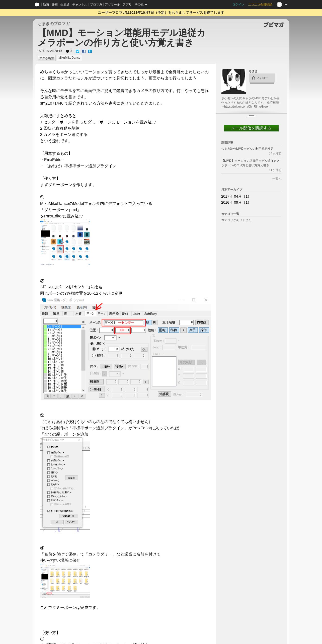Go to 静画 in the top menu
Image resolution: width=322 pixels, height=644 pixels.
54,5
